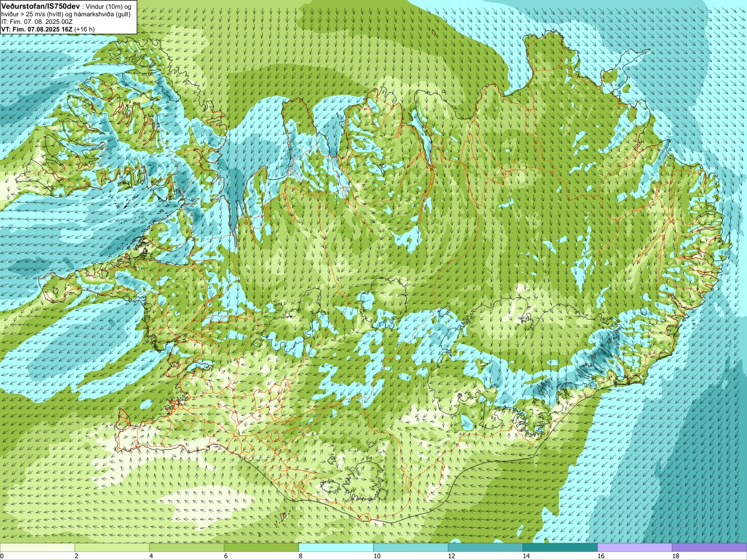747x560 pixels.
Task: Select the purple legend swatch above 18
Action: 710,548
